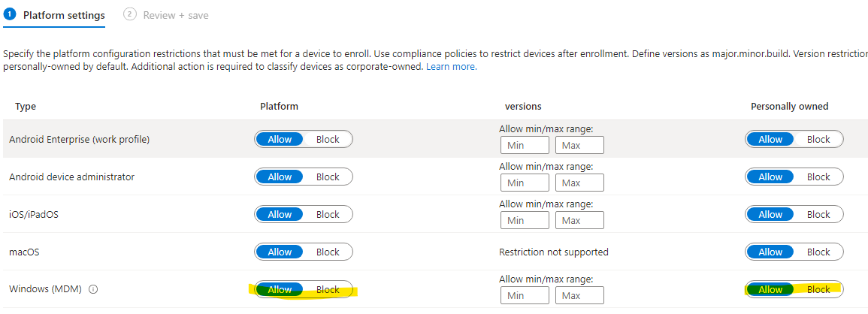Block personally owned Windows (MDM) devices
Image resolution: width=868 pixels, height=314 pixels.
pos(818,290)
